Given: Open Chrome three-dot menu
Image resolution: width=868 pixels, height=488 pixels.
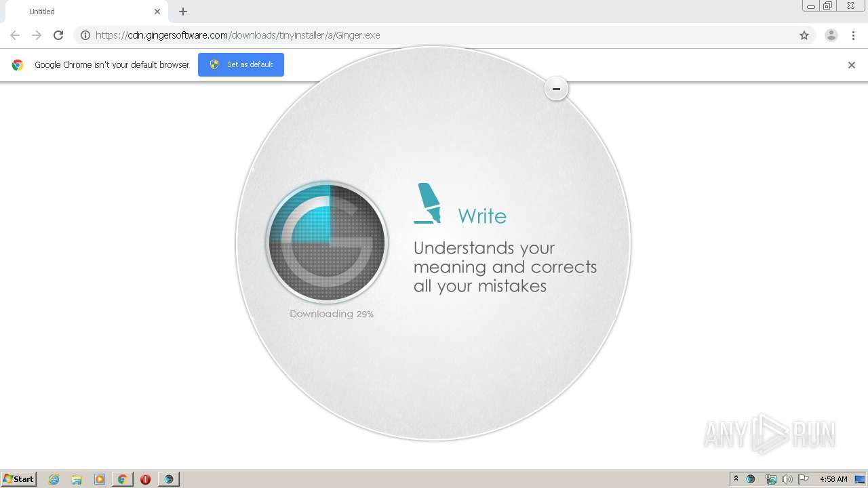Looking at the screenshot, I should click(853, 35).
